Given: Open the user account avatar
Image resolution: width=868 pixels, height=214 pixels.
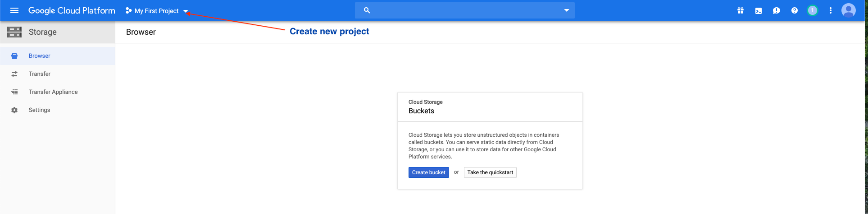Looking at the screenshot, I should click(x=848, y=10).
